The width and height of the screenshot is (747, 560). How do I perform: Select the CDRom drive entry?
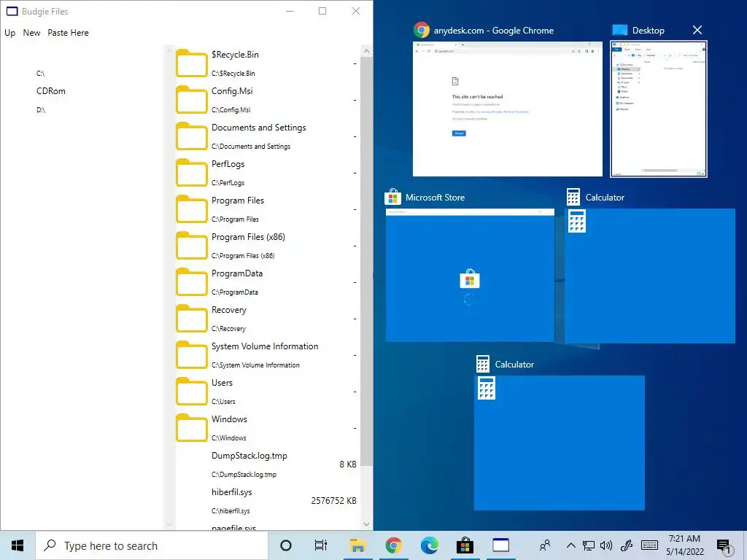51,91
